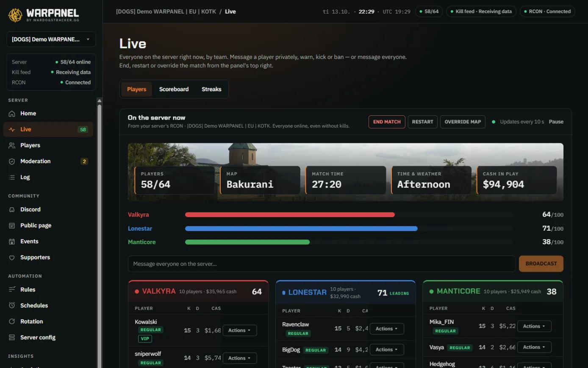Viewport: 588px width, 368px height.
Task: Click the Home house icon in sidebar
Action: [x=12, y=114]
